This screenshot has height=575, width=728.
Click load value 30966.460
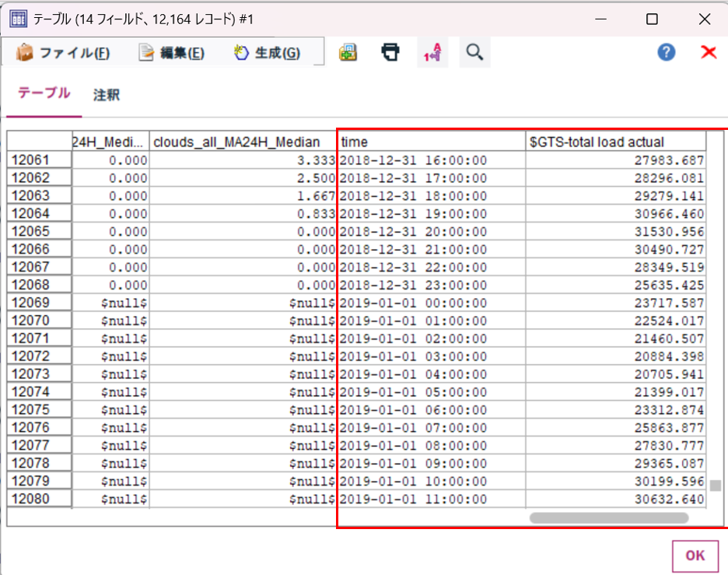(x=616, y=214)
